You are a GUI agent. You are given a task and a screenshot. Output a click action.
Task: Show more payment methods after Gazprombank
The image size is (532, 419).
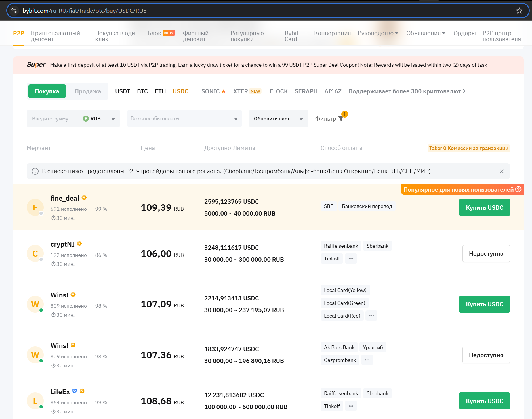click(x=367, y=360)
